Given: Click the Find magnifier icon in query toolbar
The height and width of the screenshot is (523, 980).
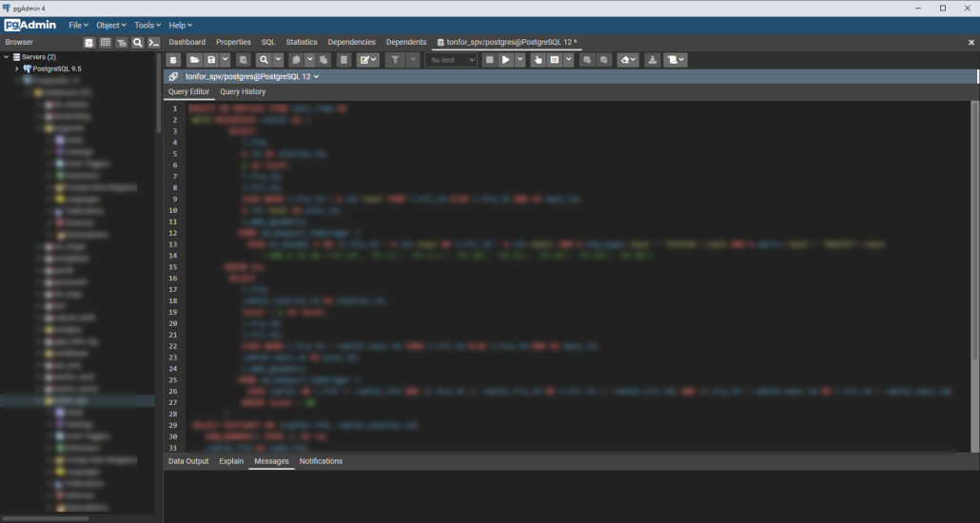Looking at the screenshot, I should [264, 60].
